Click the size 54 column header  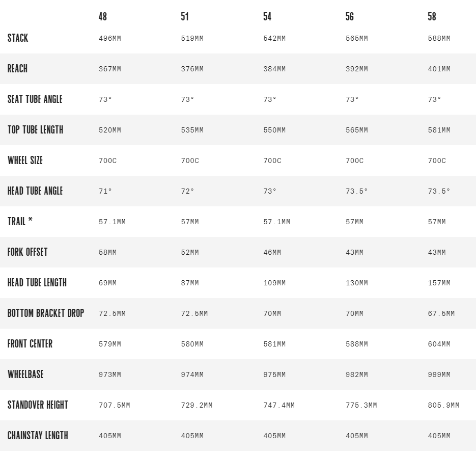267,17
